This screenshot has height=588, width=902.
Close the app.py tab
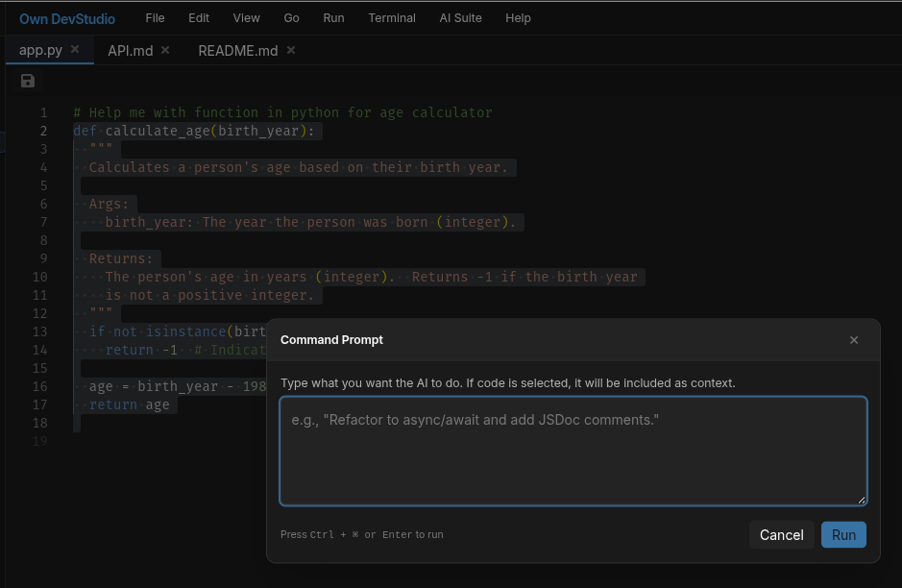click(x=74, y=50)
